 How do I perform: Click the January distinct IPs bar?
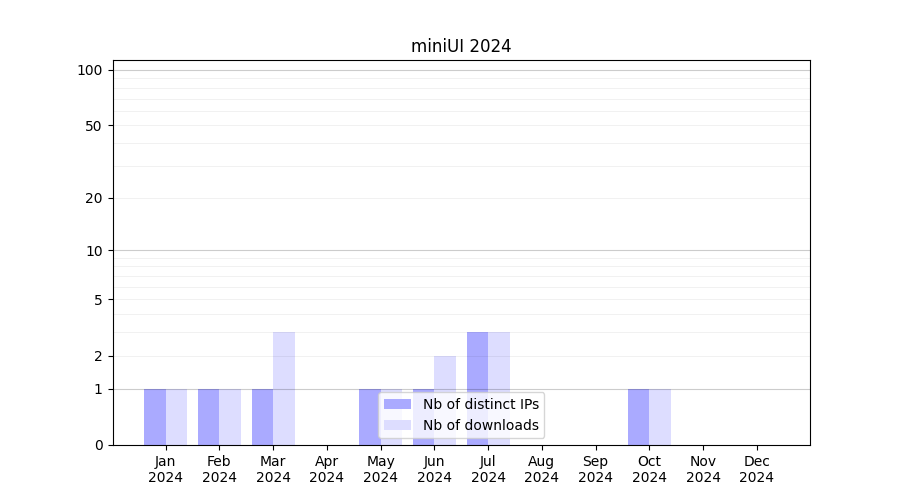[x=155, y=417]
